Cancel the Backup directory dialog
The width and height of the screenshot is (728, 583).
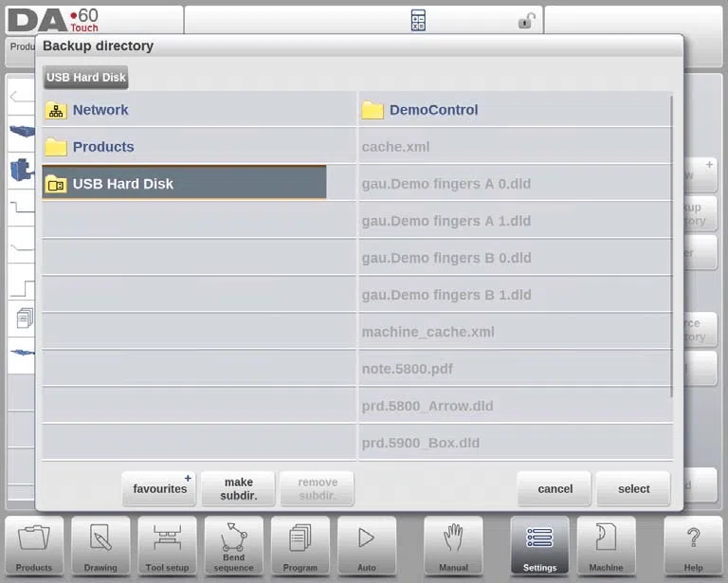[x=555, y=489]
